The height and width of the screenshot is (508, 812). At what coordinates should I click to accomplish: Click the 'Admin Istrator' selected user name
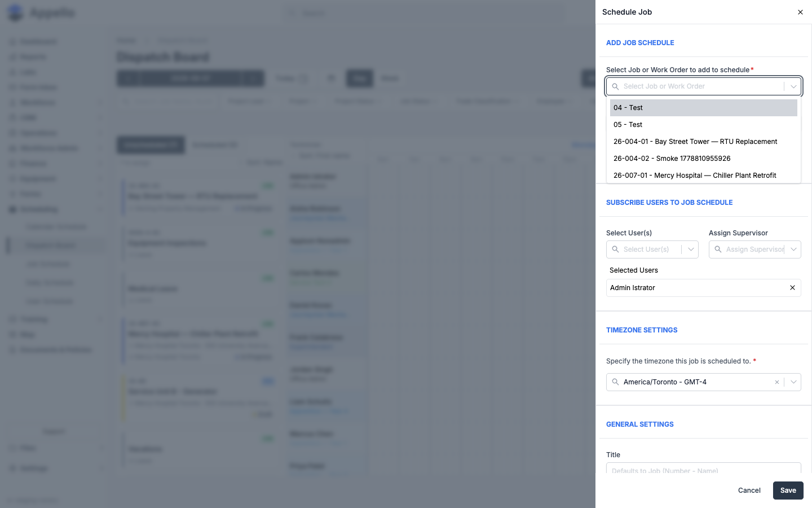coord(633,288)
